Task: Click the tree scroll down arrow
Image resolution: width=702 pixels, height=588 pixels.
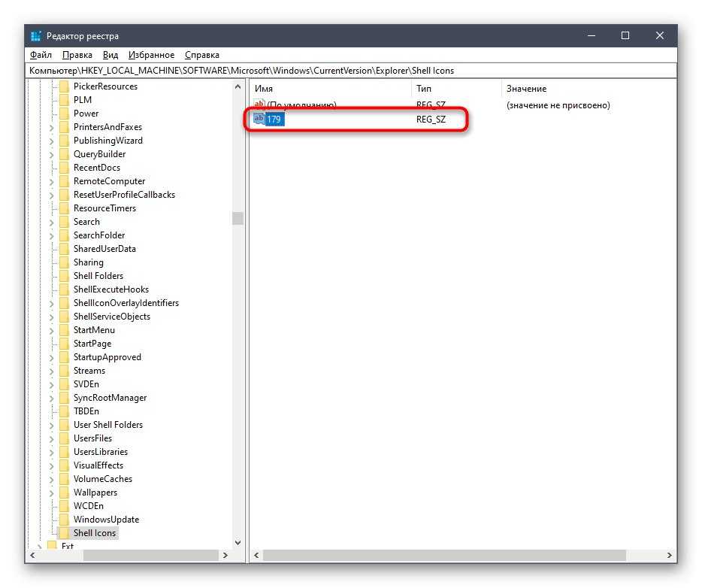Action: pos(238,542)
